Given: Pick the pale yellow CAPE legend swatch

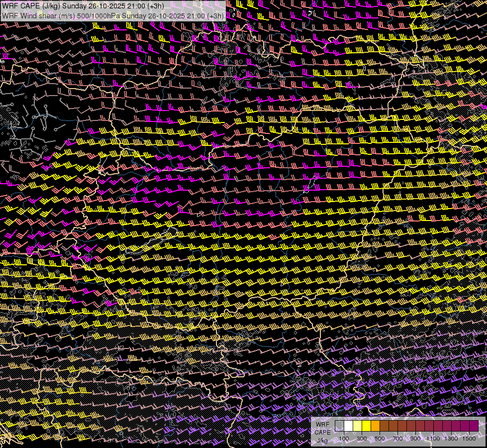Looking at the screenshot, I should coord(358,426).
